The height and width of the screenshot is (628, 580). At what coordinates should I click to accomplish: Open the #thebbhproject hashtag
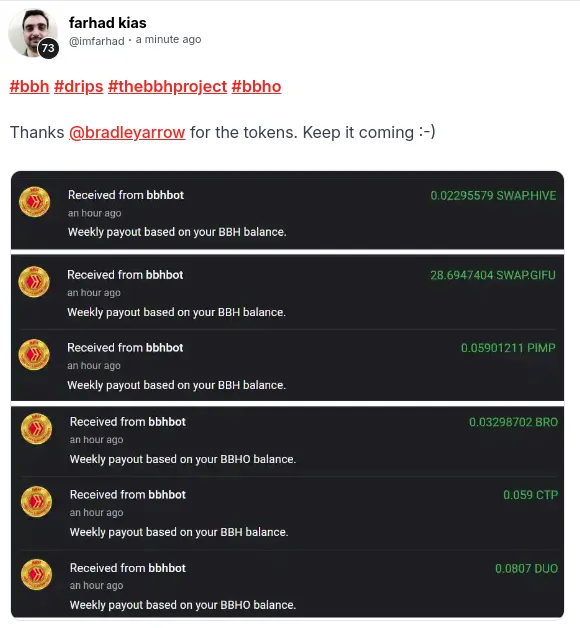click(167, 87)
